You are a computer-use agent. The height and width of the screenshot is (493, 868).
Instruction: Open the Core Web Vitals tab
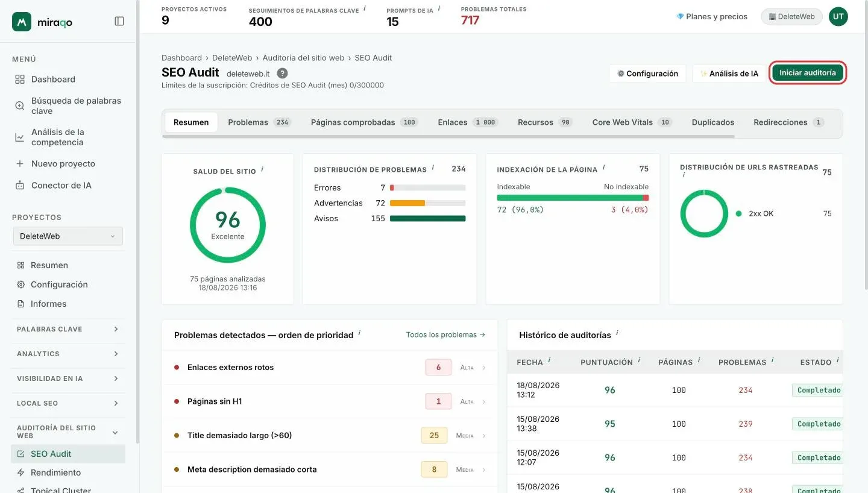click(x=632, y=122)
